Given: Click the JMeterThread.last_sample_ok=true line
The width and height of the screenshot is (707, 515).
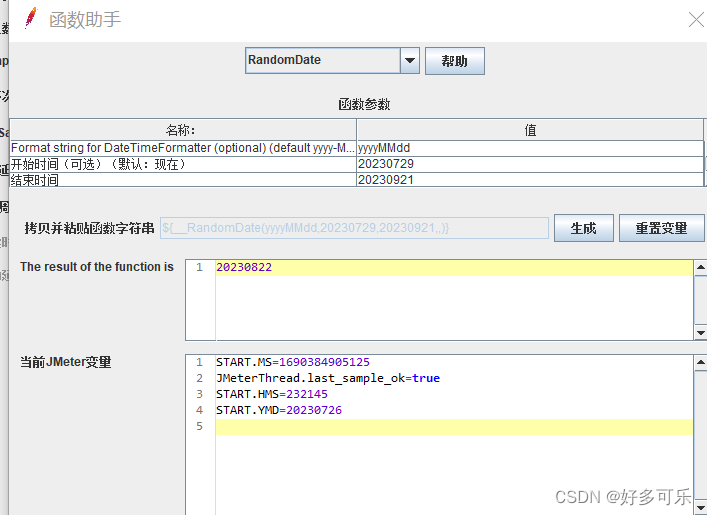Looking at the screenshot, I should point(328,378).
